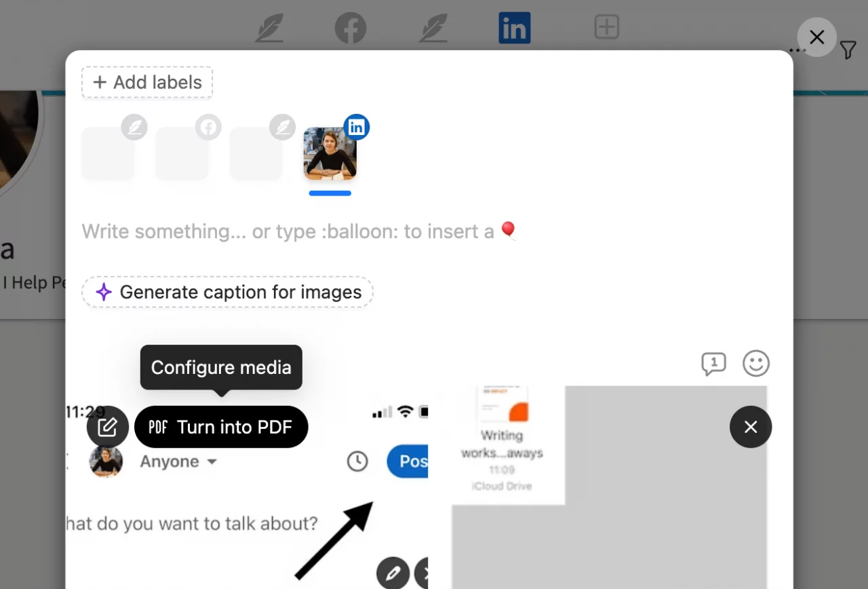Click the Write something text field

click(298, 231)
